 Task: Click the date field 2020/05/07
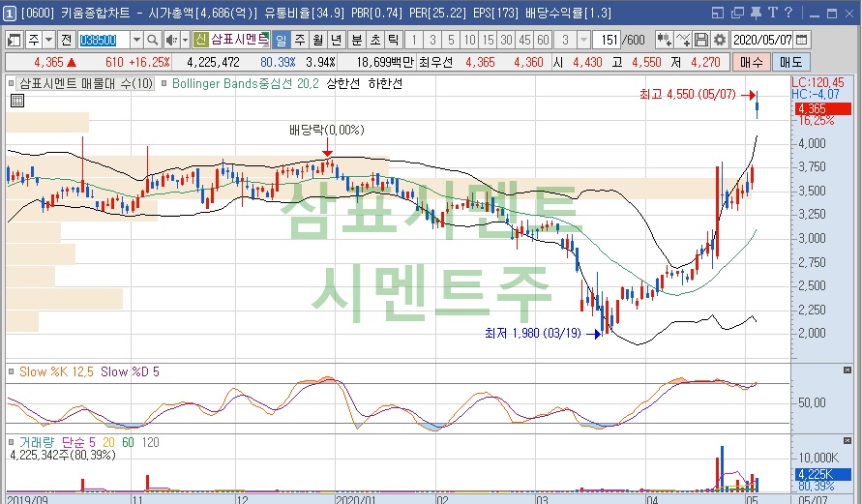click(x=762, y=40)
